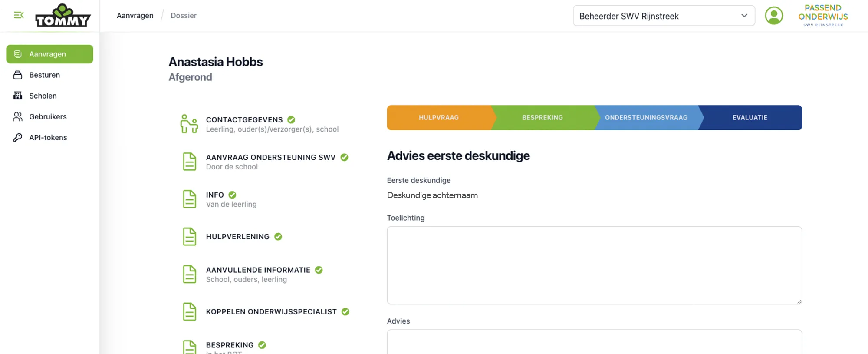Open the user profile avatar icon
Image resolution: width=868 pixels, height=354 pixels.
(x=773, y=16)
